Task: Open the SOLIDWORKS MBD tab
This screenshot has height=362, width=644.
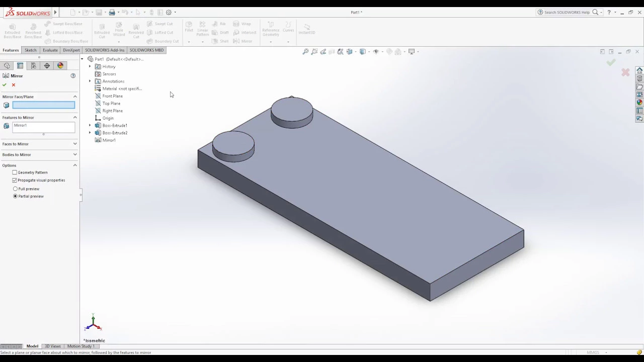Action: (x=146, y=50)
